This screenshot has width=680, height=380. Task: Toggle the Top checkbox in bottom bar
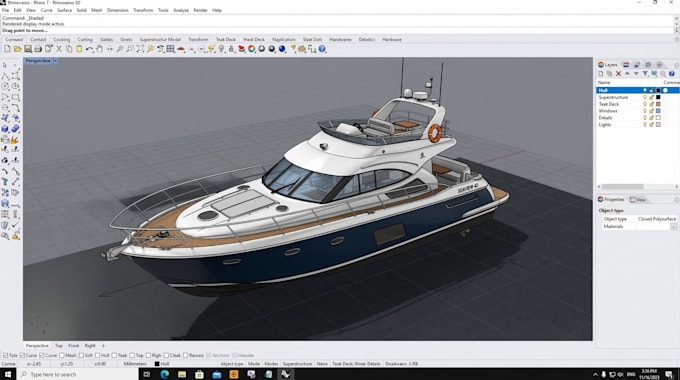[132, 355]
